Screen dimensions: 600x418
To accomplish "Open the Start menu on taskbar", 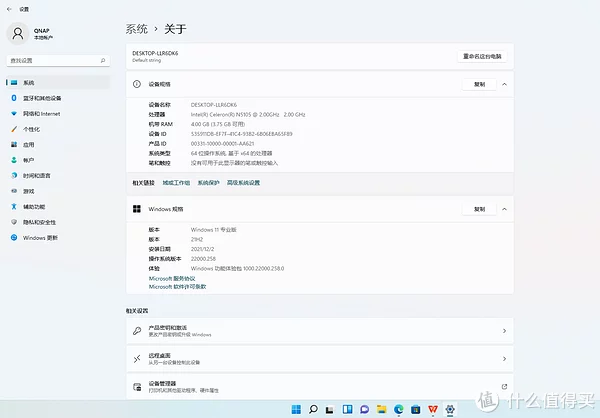I will click(x=296, y=409).
